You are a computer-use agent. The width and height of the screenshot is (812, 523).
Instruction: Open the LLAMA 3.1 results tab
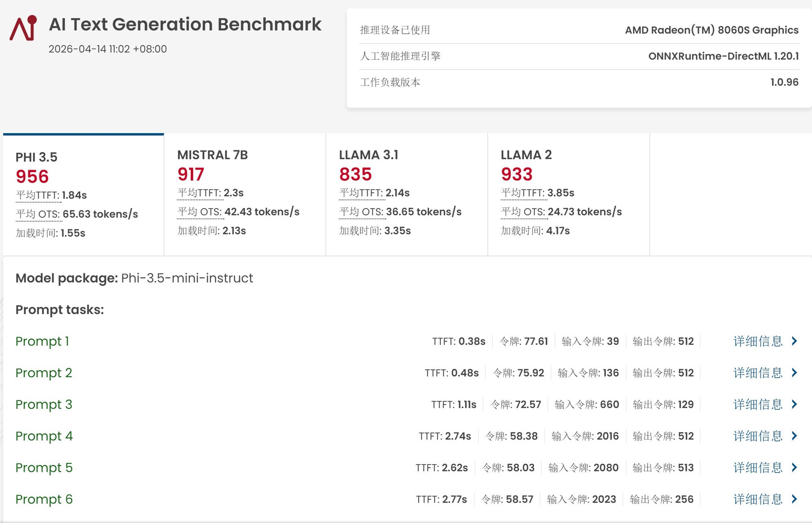(406, 194)
